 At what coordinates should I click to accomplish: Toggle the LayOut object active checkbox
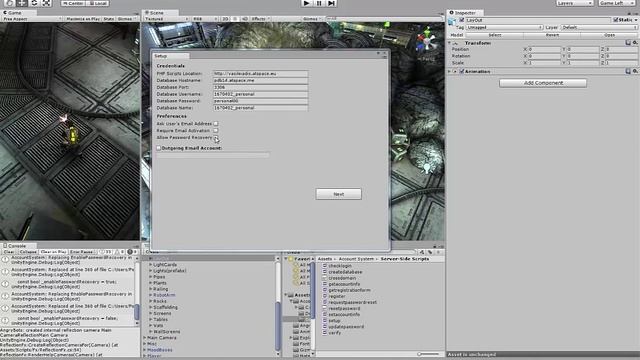tap(462, 20)
